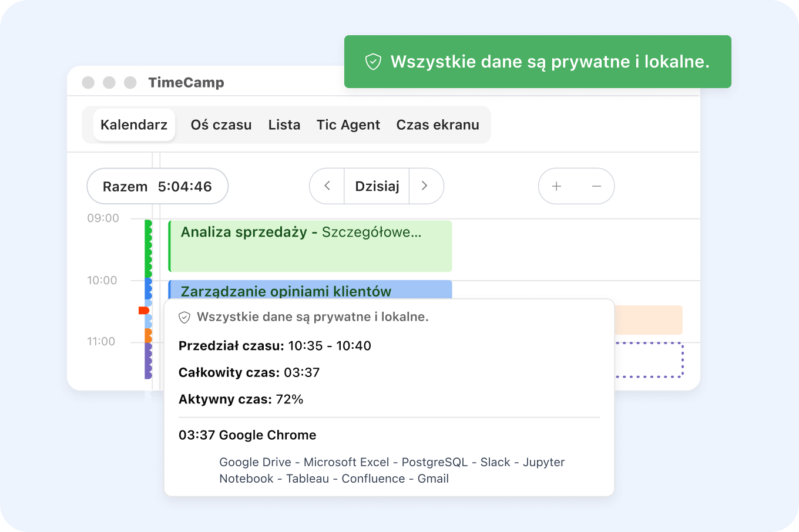Image resolution: width=799 pixels, height=532 pixels.
Task: Click the shield icon in tooltip popup
Action: pos(184,317)
